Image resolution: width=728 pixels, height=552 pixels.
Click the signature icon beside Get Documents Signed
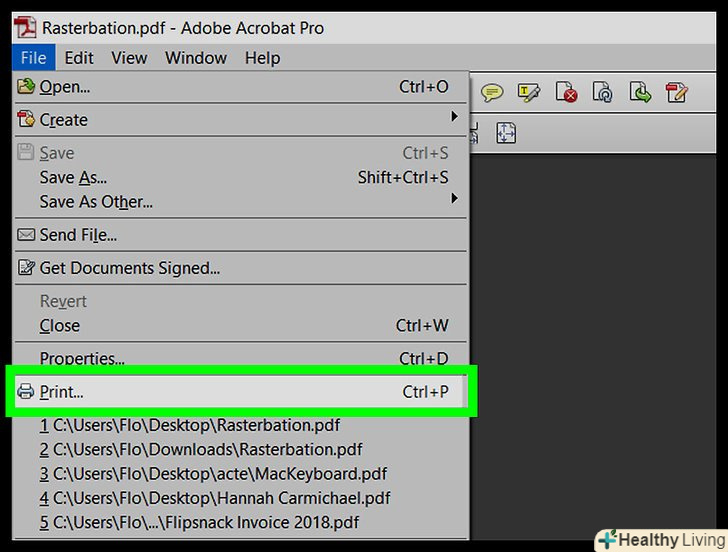pos(26,267)
